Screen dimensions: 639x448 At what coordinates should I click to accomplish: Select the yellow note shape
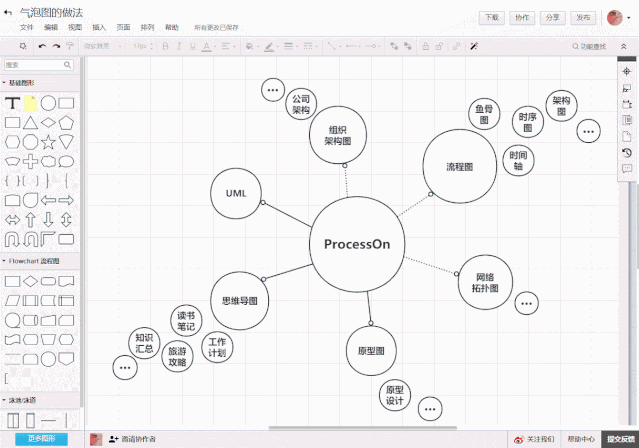pyautogui.click(x=31, y=103)
